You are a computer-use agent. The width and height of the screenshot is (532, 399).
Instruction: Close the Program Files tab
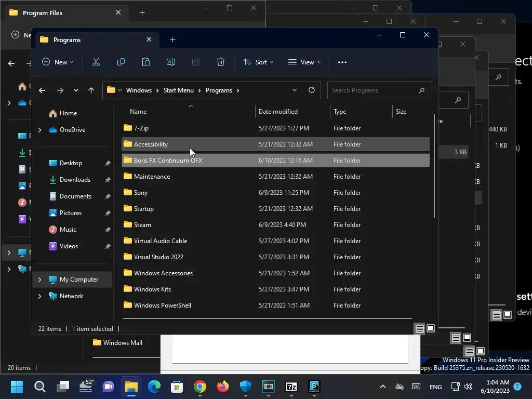pyautogui.click(x=118, y=12)
